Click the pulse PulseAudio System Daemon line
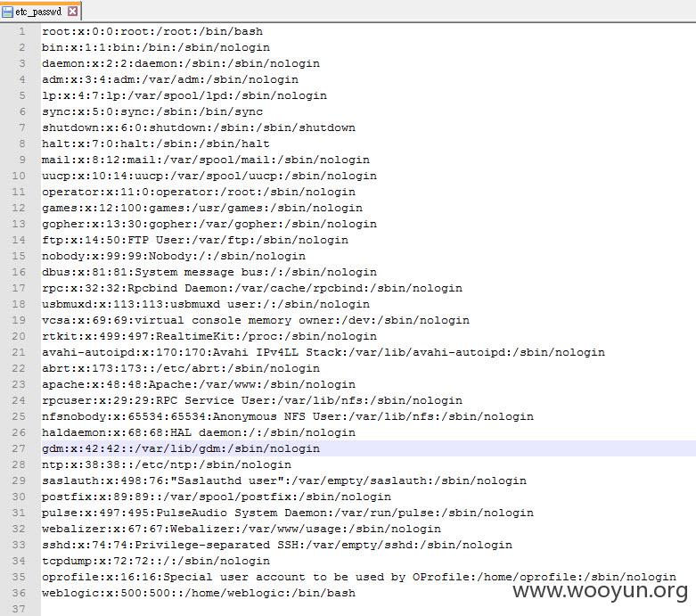 [x=288, y=513]
